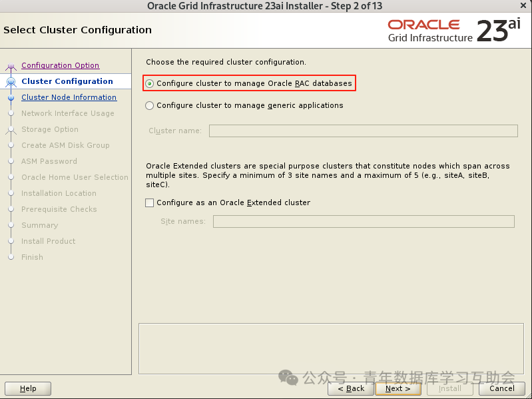Image resolution: width=532 pixels, height=399 pixels.
Task: Click the Storage Option step node icon
Action: point(11,130)
